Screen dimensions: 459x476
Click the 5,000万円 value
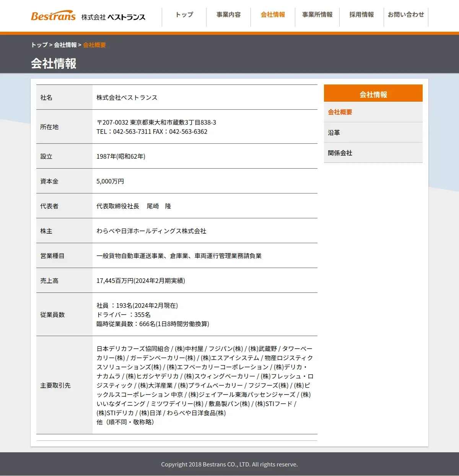(x=110, y=181)
